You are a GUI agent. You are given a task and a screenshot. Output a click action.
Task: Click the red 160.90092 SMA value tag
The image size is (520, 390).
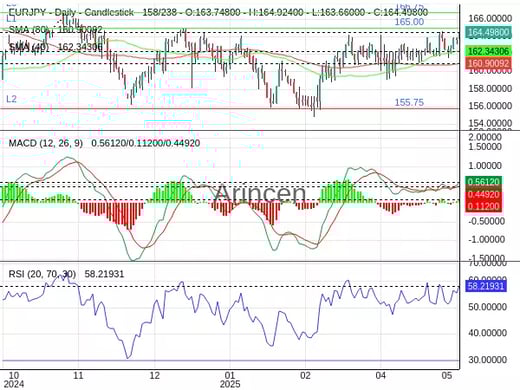(x=488, y=63)
